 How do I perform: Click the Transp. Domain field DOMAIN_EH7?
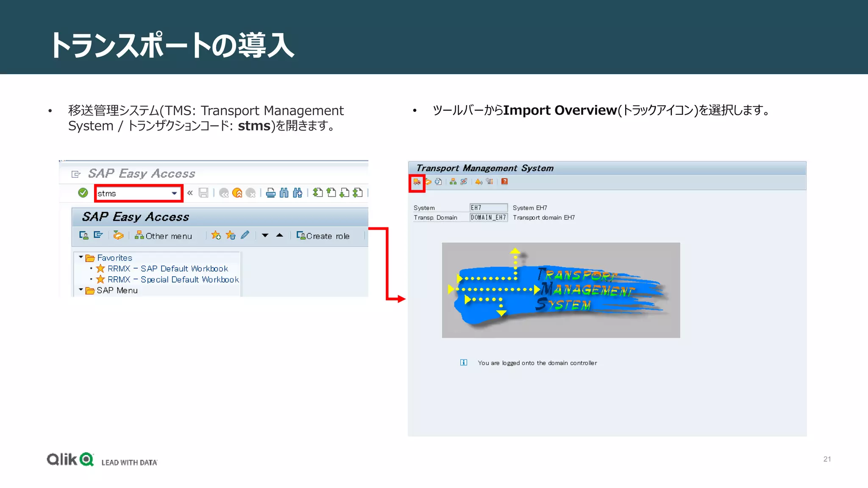click(488, 217)
